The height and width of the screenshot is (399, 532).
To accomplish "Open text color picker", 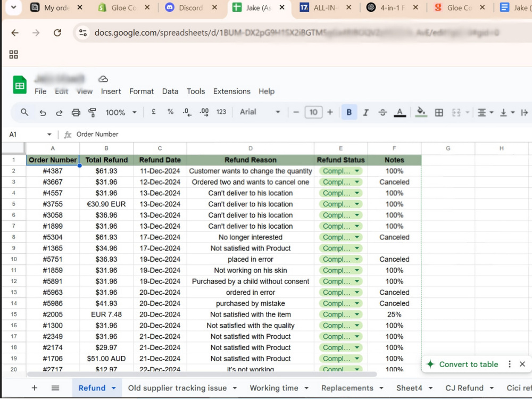I will (x=400, y=112).
